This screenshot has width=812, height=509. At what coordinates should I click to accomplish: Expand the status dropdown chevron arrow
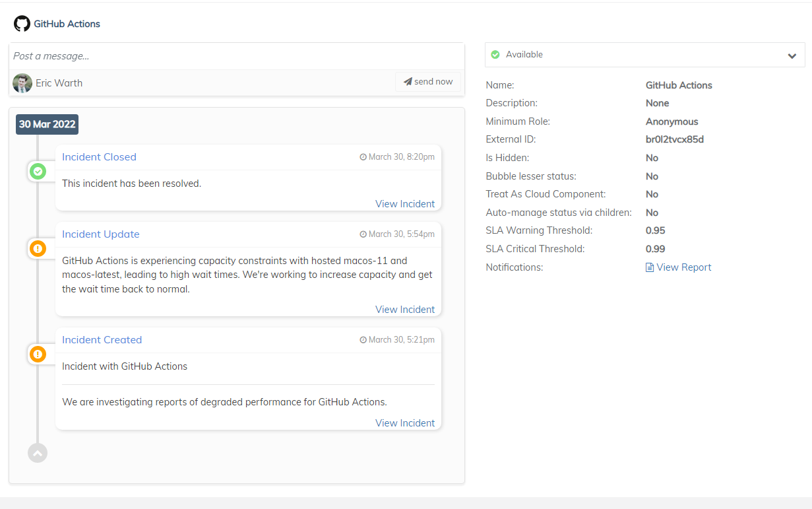pyautogui.click(x=792, y=55)
